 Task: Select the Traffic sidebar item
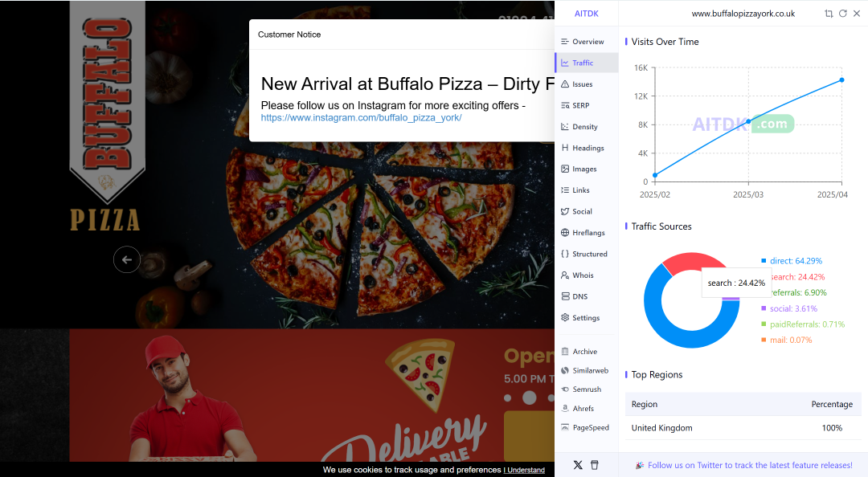[x=586, y=63]
